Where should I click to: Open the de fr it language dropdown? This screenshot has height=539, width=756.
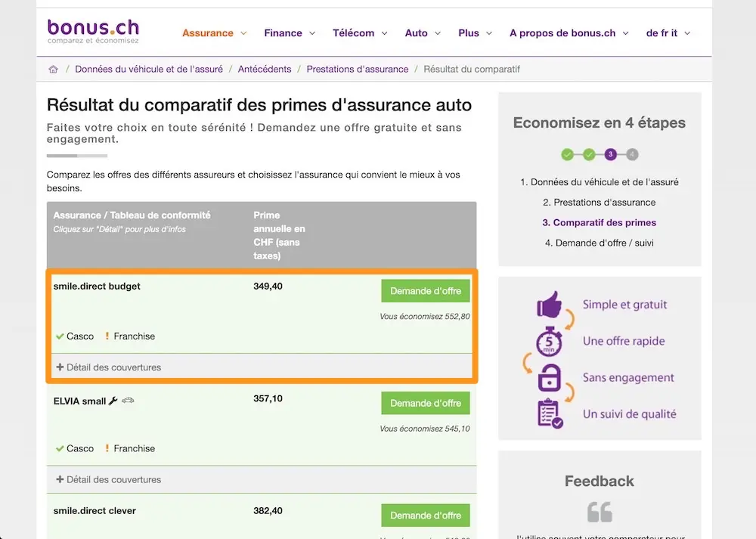(668, 33)
